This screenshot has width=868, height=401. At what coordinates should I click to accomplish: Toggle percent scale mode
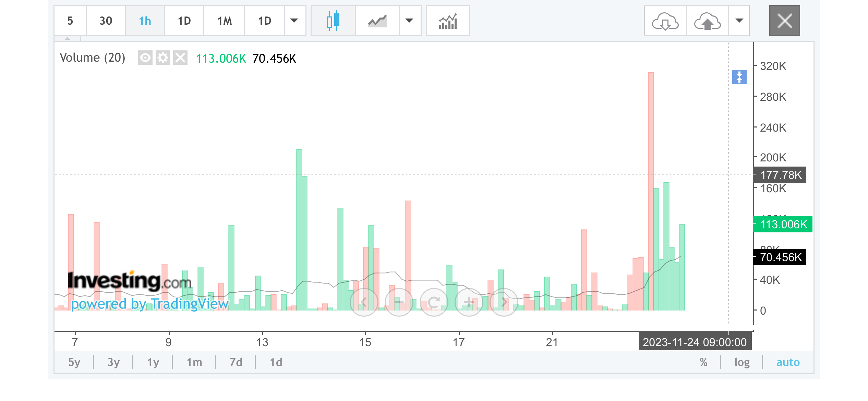tap(703, 362)
